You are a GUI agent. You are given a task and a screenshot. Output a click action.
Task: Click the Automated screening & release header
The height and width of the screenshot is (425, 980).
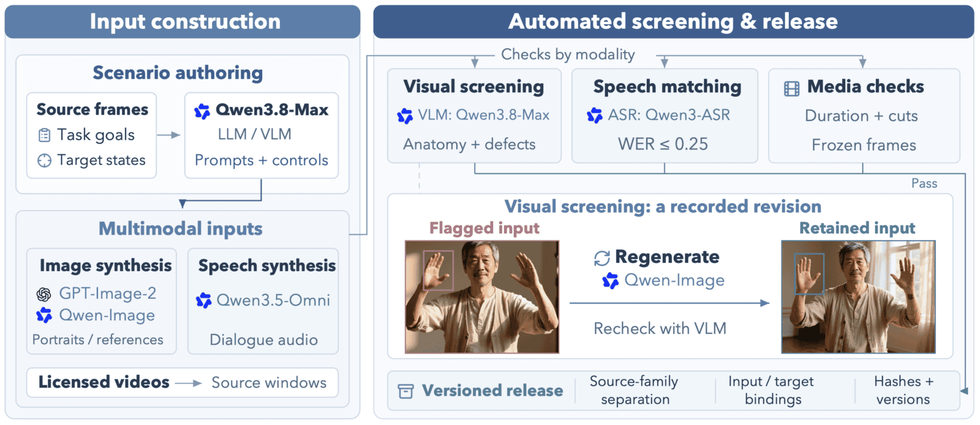click(x=674, y=22)
